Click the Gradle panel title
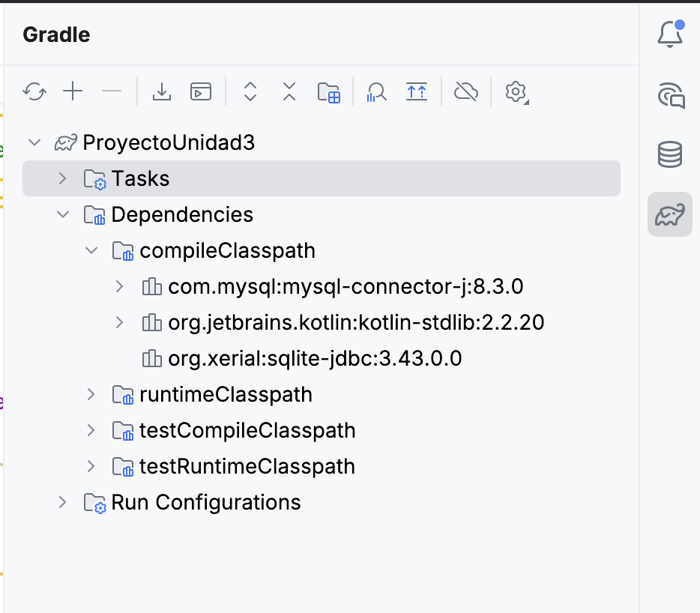This screenshot has width=700, height=613. pyautogui.click(x=56, y=34)
